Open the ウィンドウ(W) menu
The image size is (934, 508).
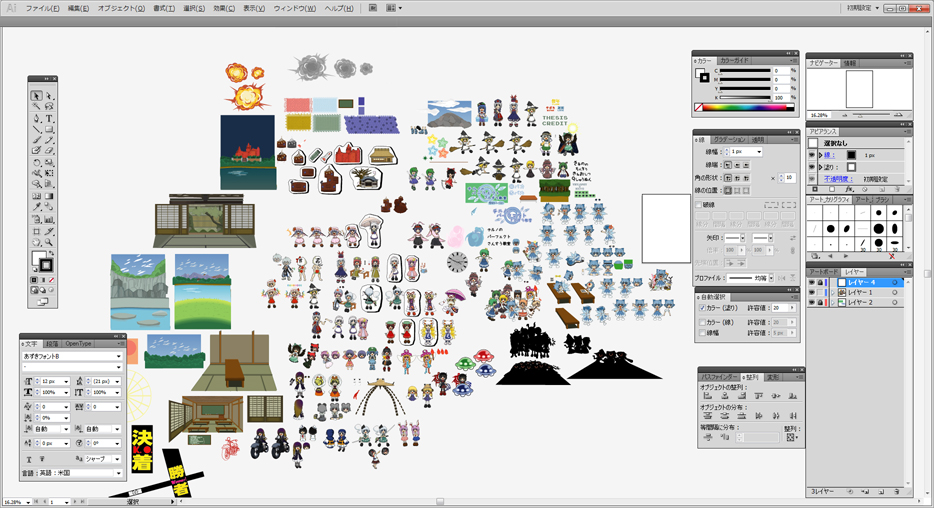(x=294, y=8)
